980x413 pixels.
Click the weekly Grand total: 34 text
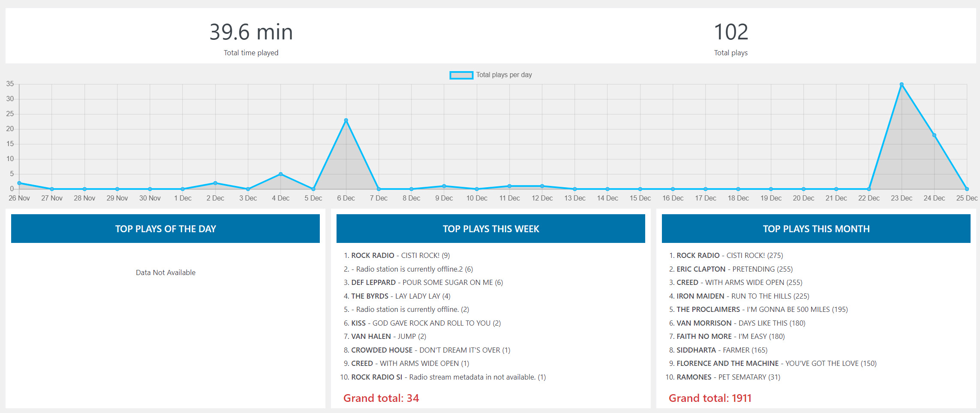pyautogui.click(x=381, y=398)
